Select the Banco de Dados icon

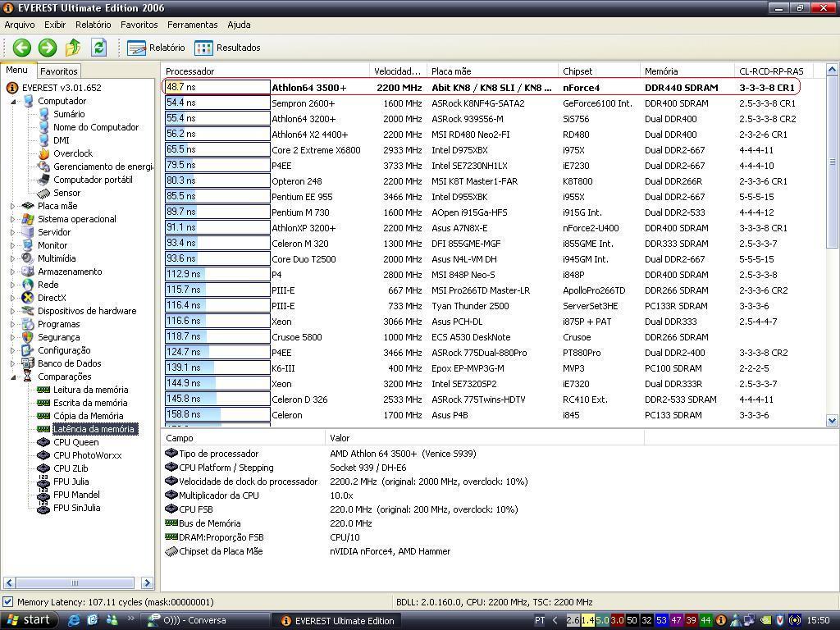pyautogui.click(x=28, y=363)
